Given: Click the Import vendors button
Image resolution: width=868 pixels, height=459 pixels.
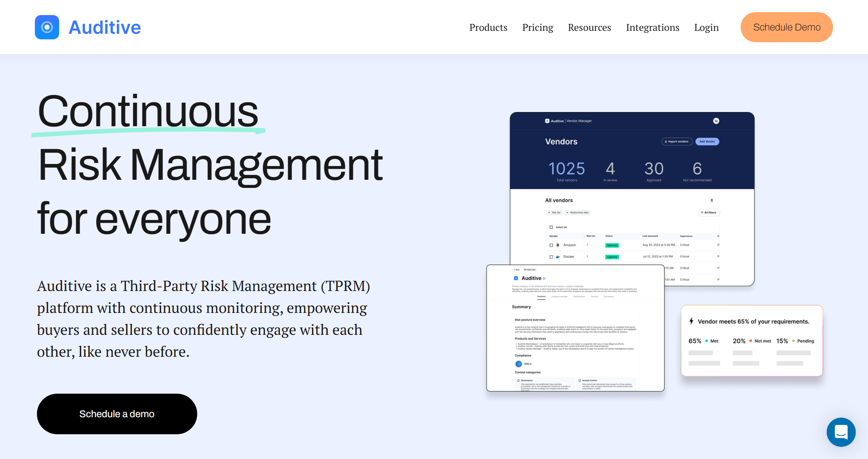Looking at the screenshot, I should click(x=676, y=142).
